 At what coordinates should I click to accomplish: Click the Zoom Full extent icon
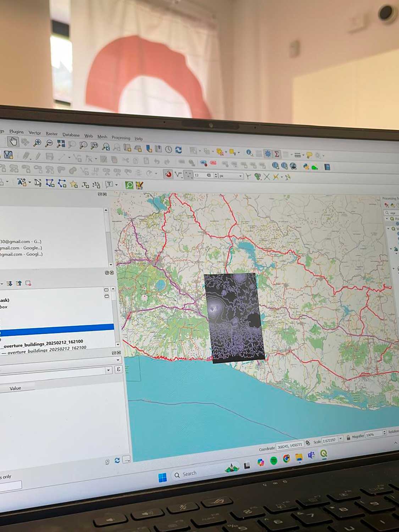[x=61, y=144]
